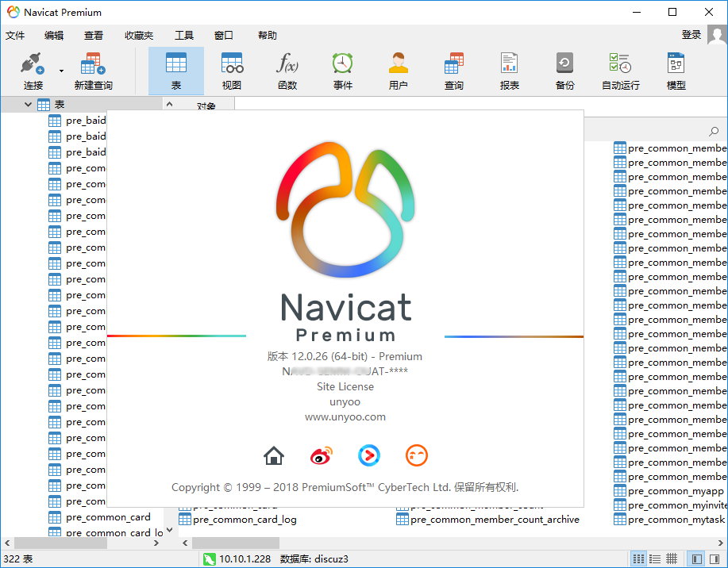Image resolution: width=728 pixels, height=568 pixels.
Task: Click the 登录 sign-in link
Action: click(x=691, y=34)
